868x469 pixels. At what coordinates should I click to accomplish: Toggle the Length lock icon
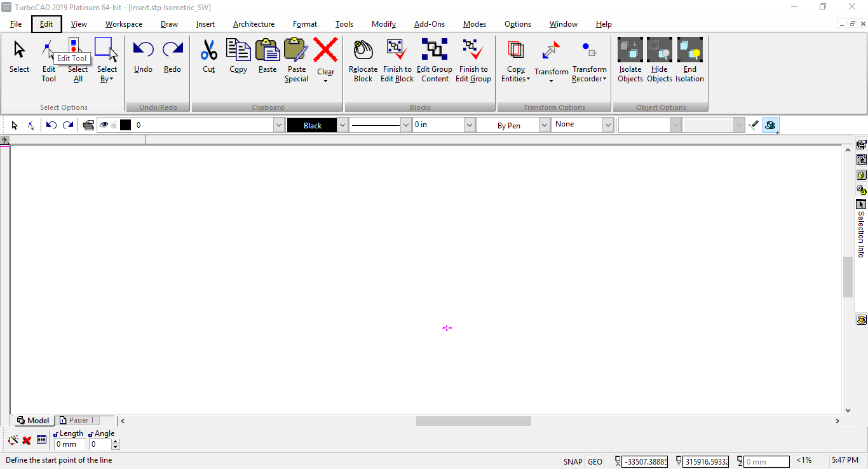coord(56,434)
